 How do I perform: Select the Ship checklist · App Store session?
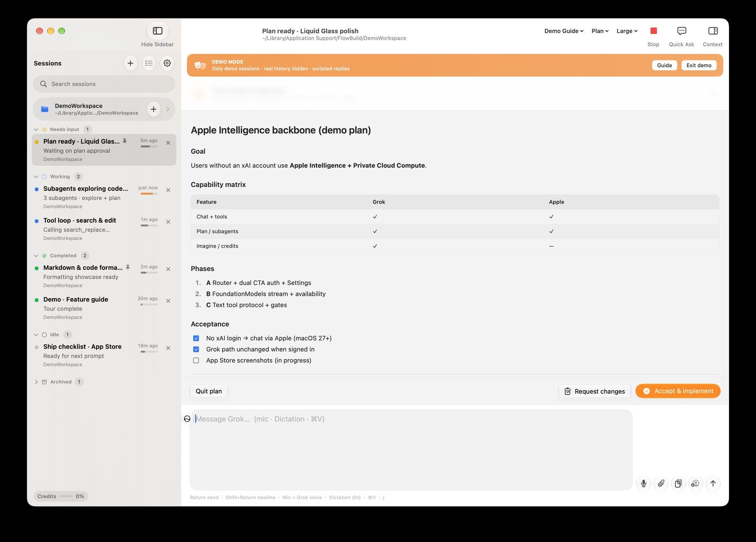(x=104, y=355)
